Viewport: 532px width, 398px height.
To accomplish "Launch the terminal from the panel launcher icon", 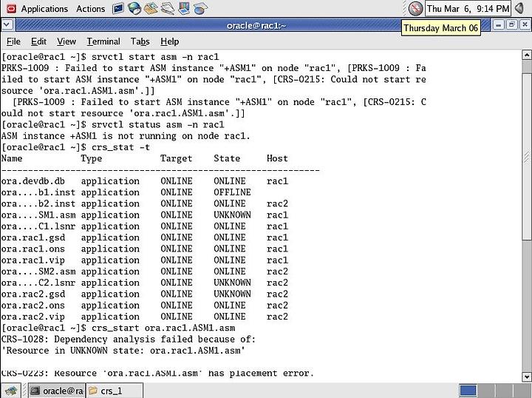I will coord(118,8).
